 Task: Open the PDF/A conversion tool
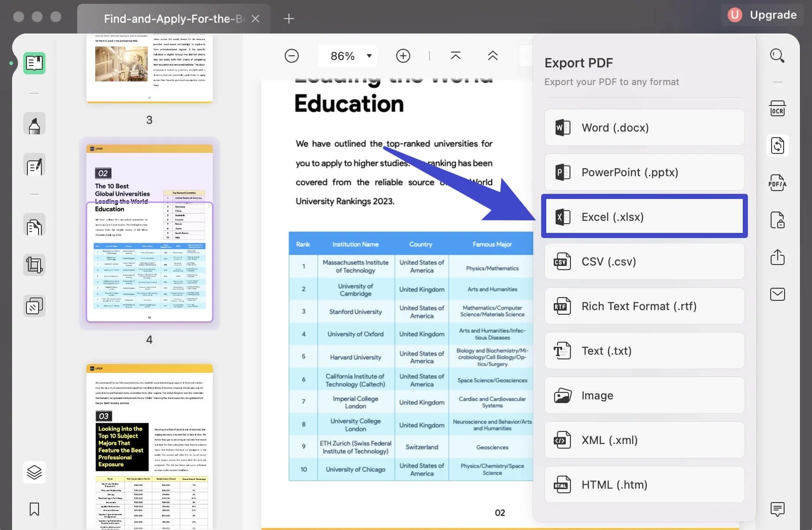coord(778,182)
